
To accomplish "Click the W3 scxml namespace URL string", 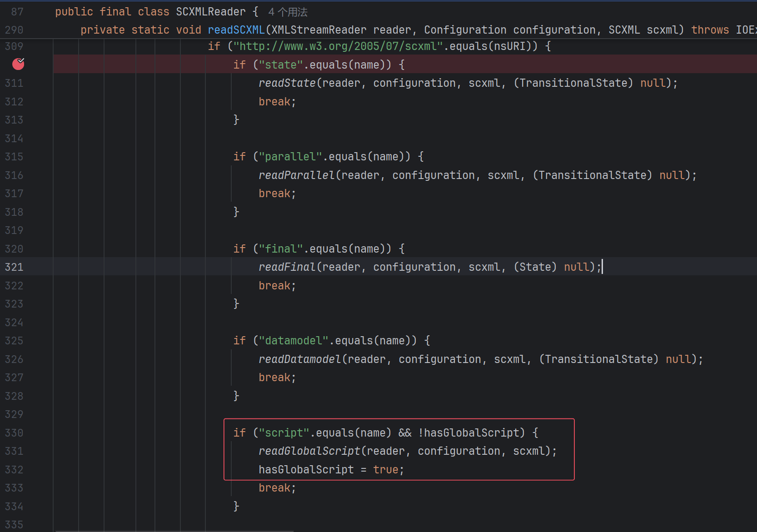I will [x=338, y=46].
